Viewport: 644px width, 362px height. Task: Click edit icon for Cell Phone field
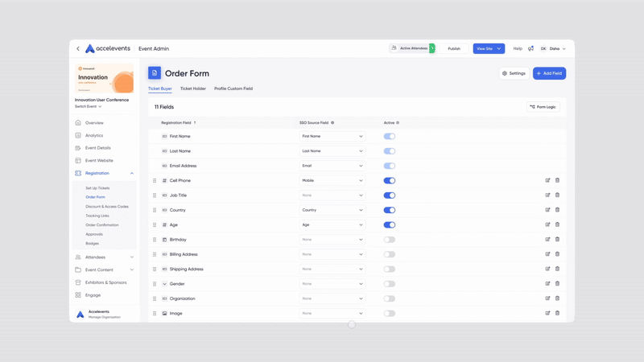click(548, 180)
